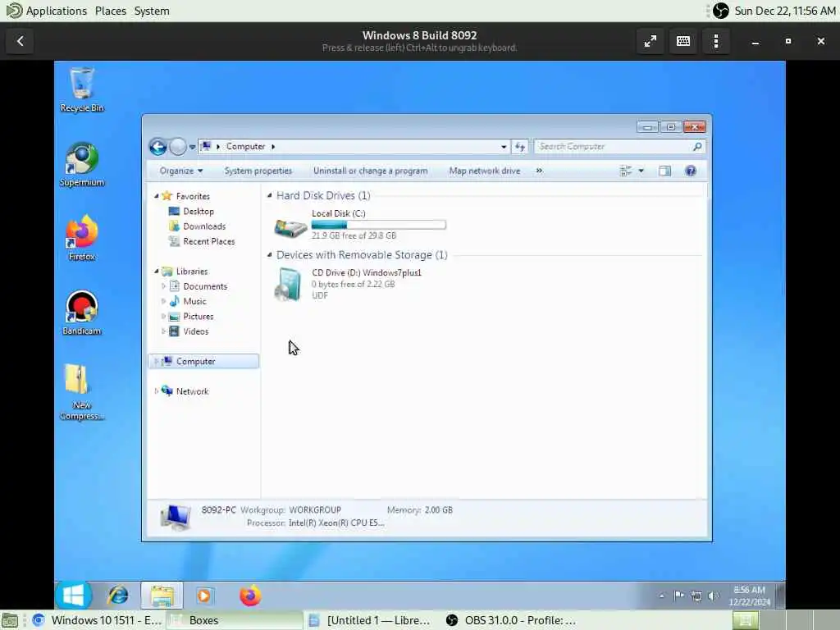Launch Internet Explorer from taskbar

click(118, 596)
